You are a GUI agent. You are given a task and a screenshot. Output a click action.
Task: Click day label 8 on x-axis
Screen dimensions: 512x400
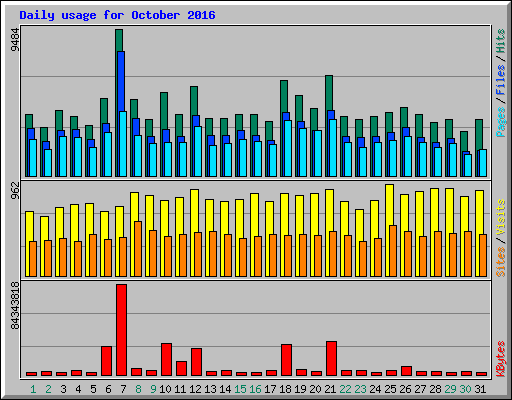pos(138,389)
